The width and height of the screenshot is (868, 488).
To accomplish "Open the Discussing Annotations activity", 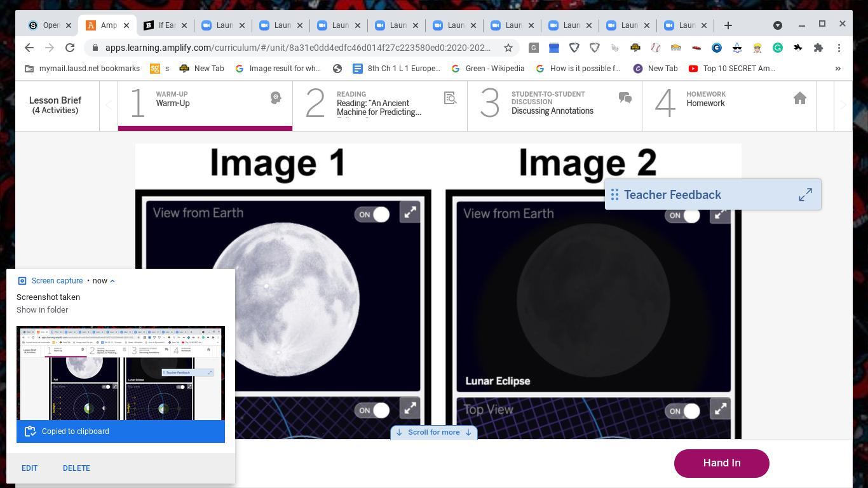I will [x=555, y=105].
